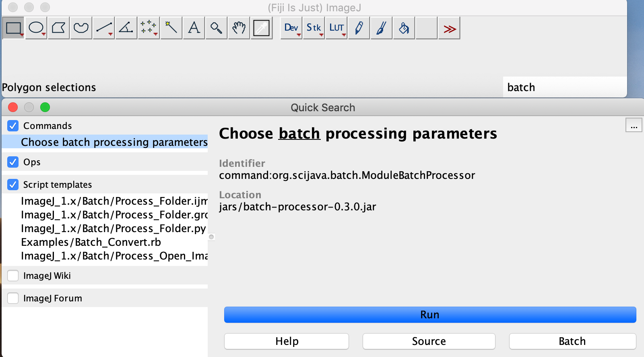Image resolution: width=644 pixels, height=357 pixels.
Task: Activate the Angle tool
Action: 126,28
